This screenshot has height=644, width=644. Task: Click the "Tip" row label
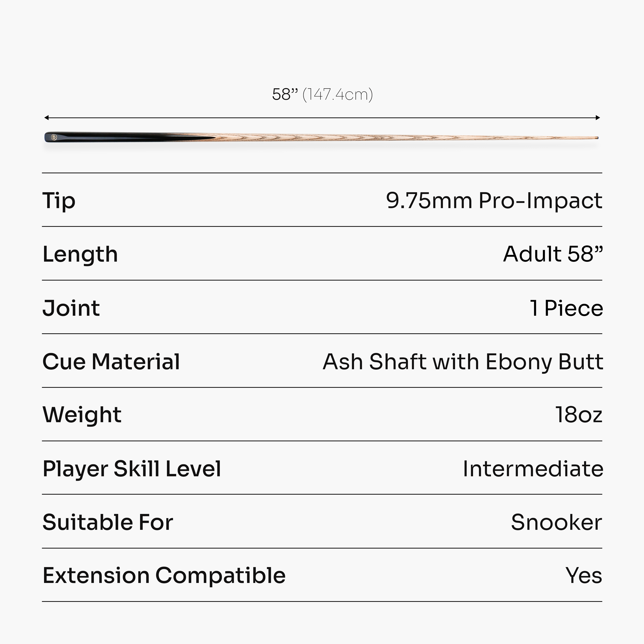[59, 201]
